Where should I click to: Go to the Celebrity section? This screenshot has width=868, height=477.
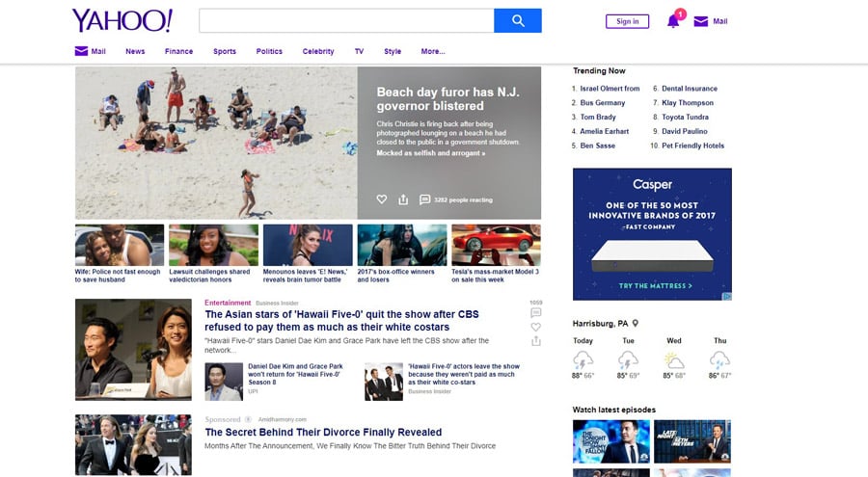[x=318, y=51]
